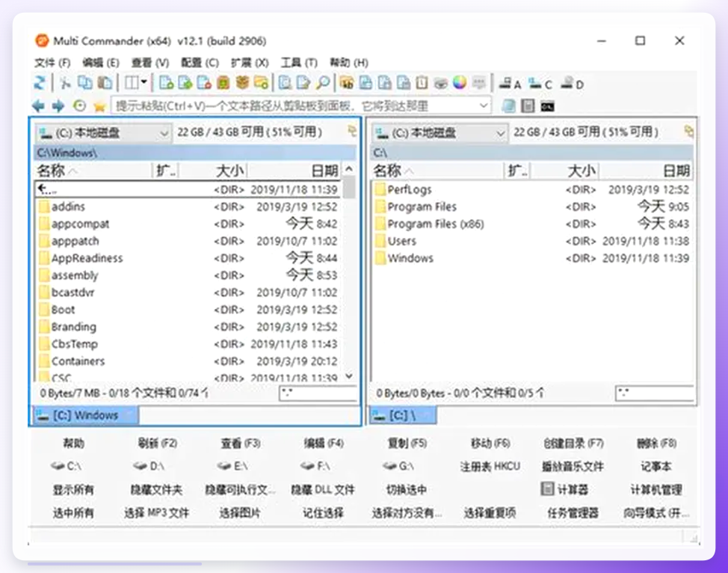
Task: Open the 编辑 (E) menu
Action: click(100, 62)
